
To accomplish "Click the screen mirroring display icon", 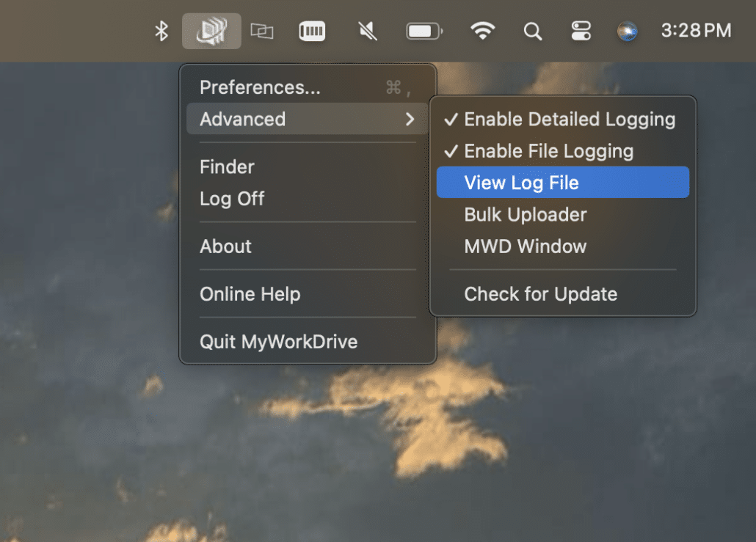I will click(x=261, y=31).
